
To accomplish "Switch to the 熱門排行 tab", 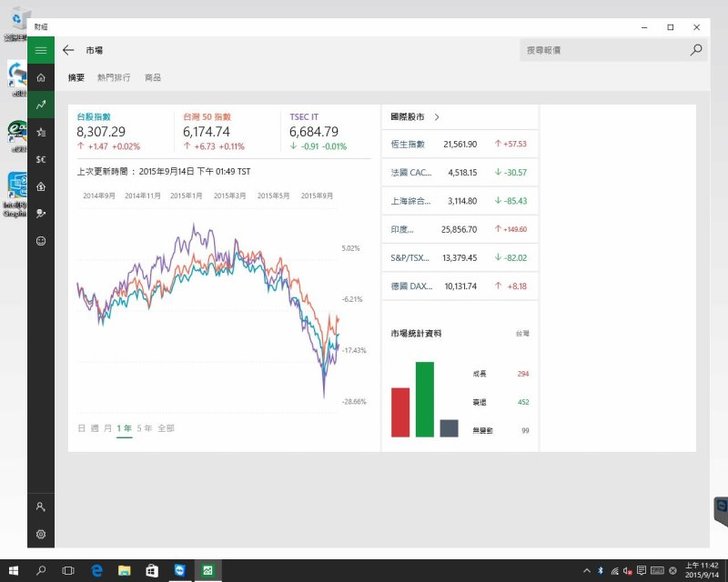I will point(113,78).
